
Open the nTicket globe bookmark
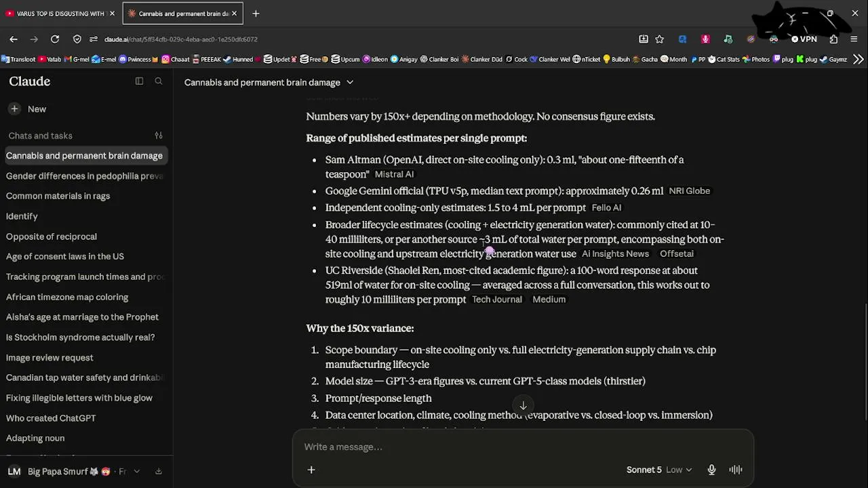(587, 60)
